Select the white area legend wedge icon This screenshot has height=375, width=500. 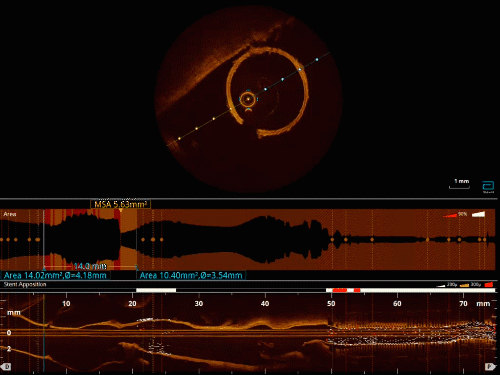pos(478,214)
